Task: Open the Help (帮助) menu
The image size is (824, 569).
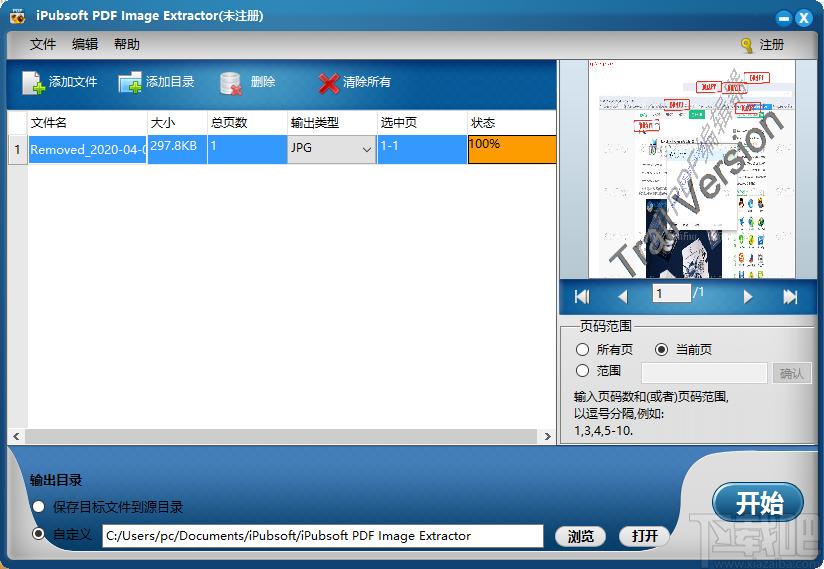Action: 127,44
